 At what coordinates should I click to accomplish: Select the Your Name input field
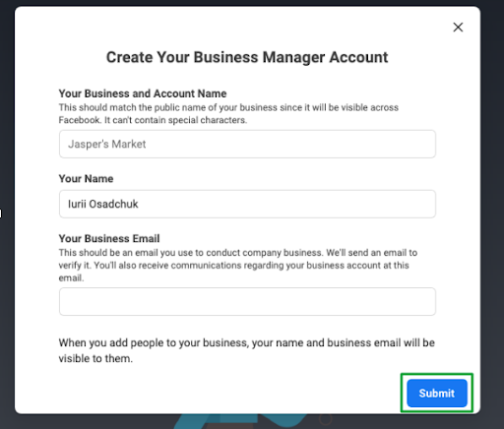click(247, 204)
